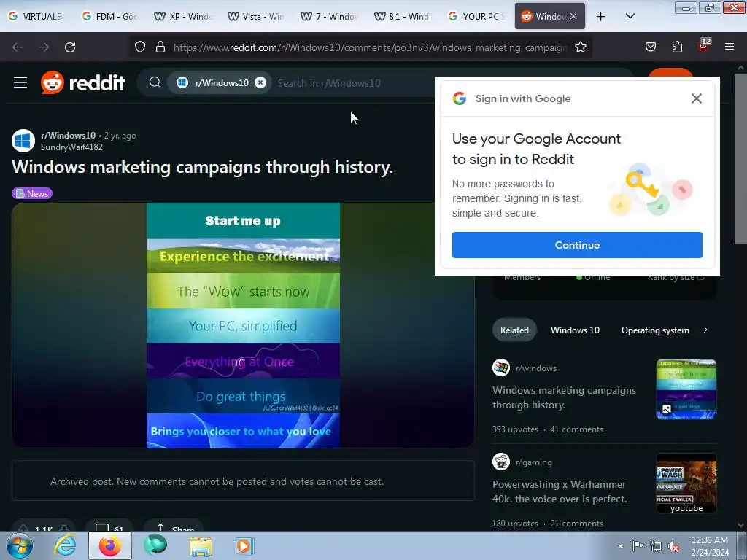This screenshot has width=747, height=560.
Task: Open the teal globe browser taskbar icon
Action: tap(155, 545)
